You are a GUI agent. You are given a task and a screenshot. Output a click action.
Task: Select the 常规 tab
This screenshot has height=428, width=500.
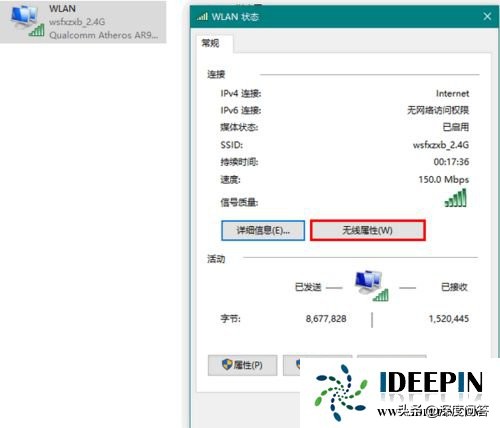point(211,43)
